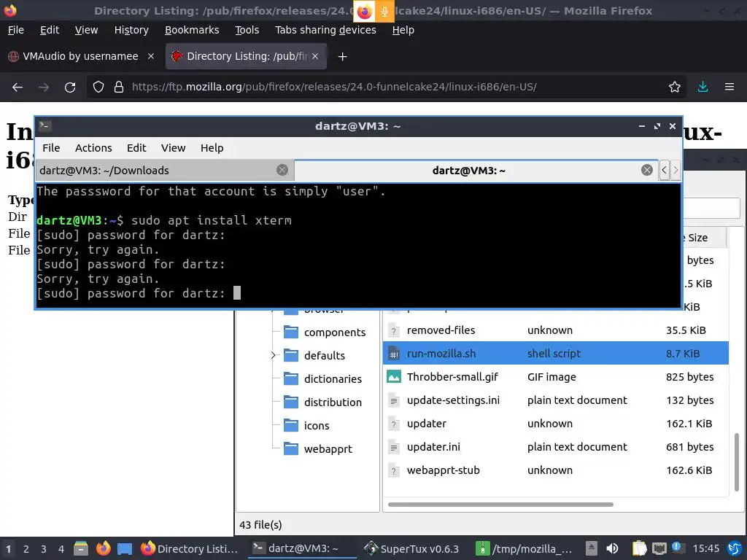Screen dimensions: 747x560
Task: Select dictionaries folder in tree
Action: tap(333, 379)
